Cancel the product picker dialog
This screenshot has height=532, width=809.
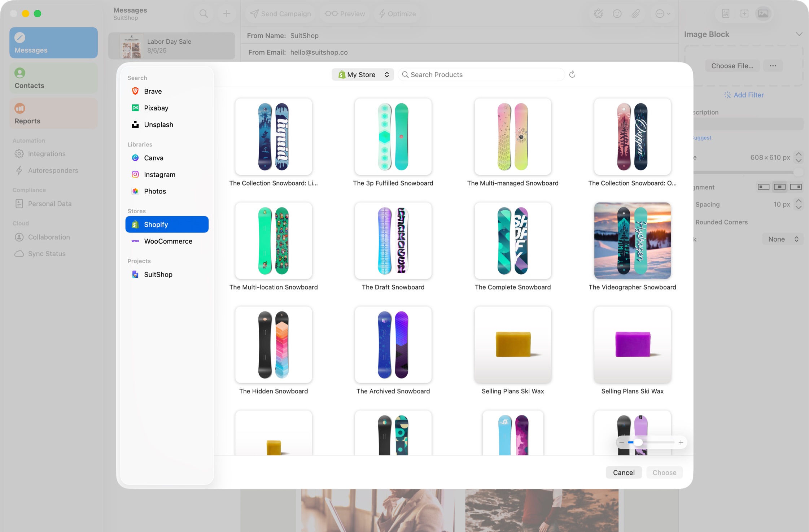(624, 472)
